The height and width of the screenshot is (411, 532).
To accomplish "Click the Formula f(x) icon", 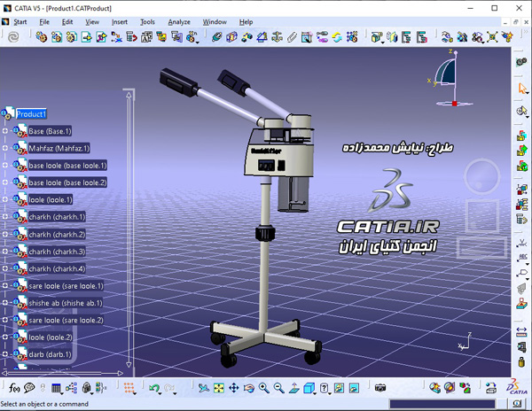I will [14, 388].
